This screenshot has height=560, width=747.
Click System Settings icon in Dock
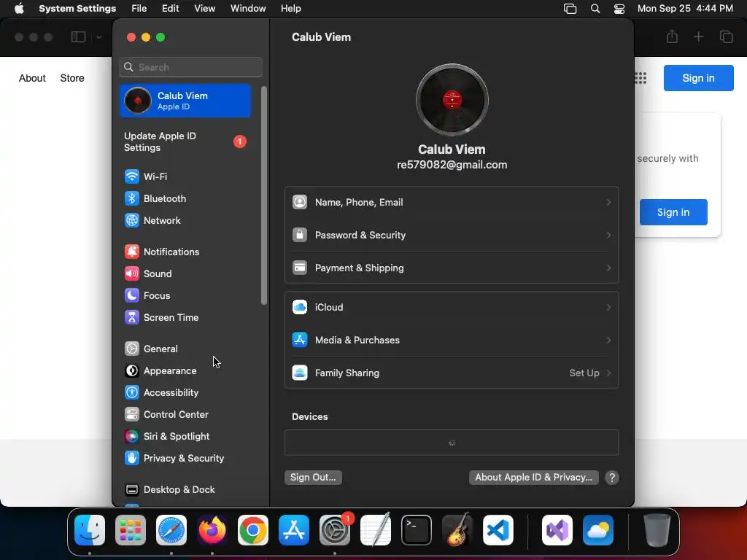pos(335,530)
